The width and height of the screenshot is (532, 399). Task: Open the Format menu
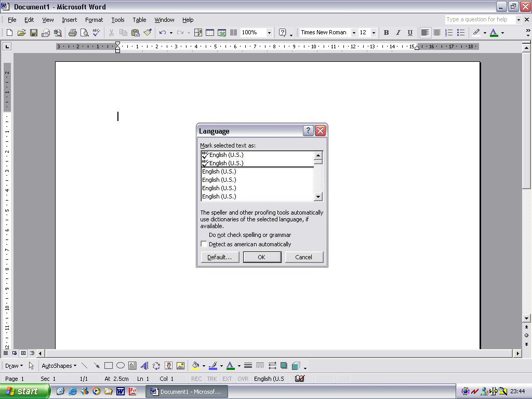[94, 20]
